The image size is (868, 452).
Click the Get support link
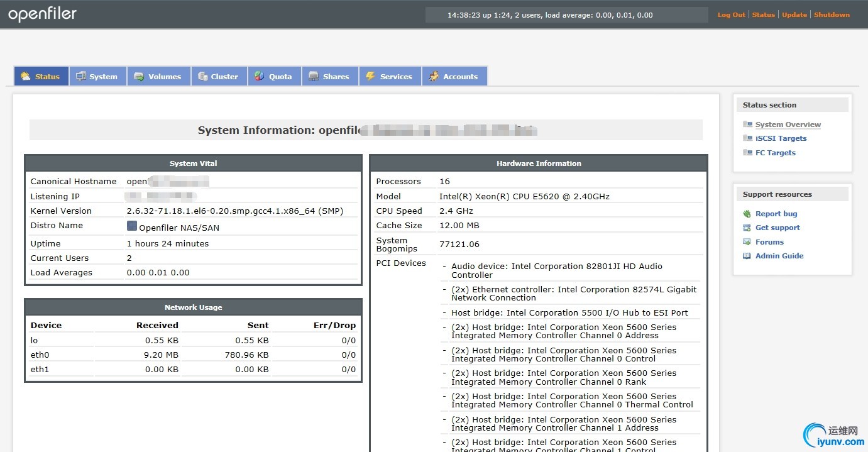pos(777,228)
